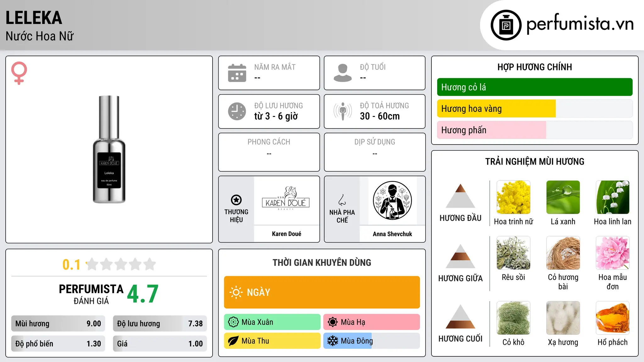Select the Xạ hương note photo
This screenshot has width=644, height=362.
tap(563, 318)
